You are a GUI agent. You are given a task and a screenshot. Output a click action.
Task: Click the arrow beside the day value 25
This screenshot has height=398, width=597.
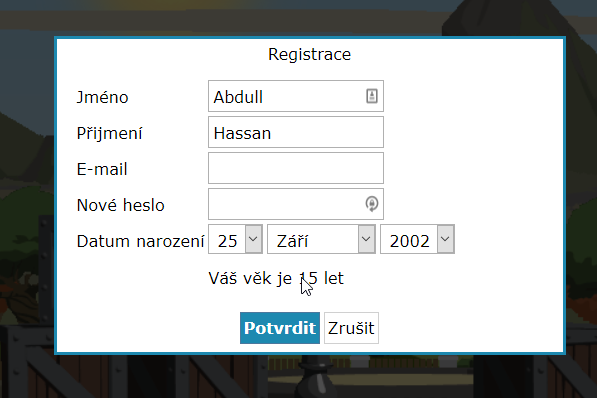click(x=253, y=239)
